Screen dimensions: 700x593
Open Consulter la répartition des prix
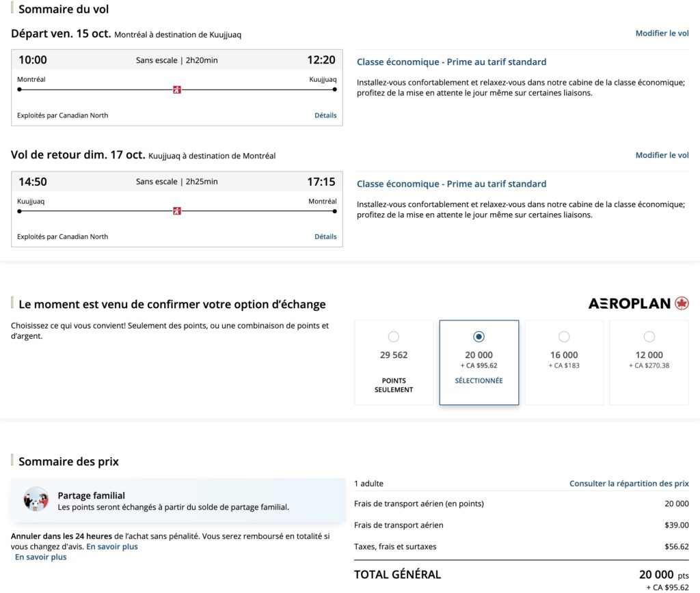(628, 483)
